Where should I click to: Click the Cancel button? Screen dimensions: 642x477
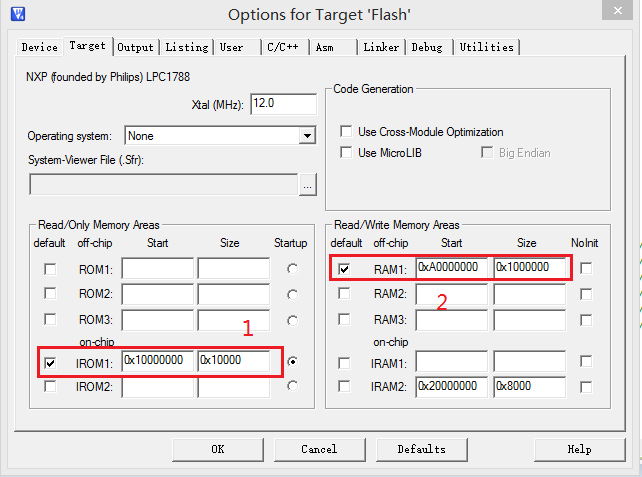tap(319, 449)
